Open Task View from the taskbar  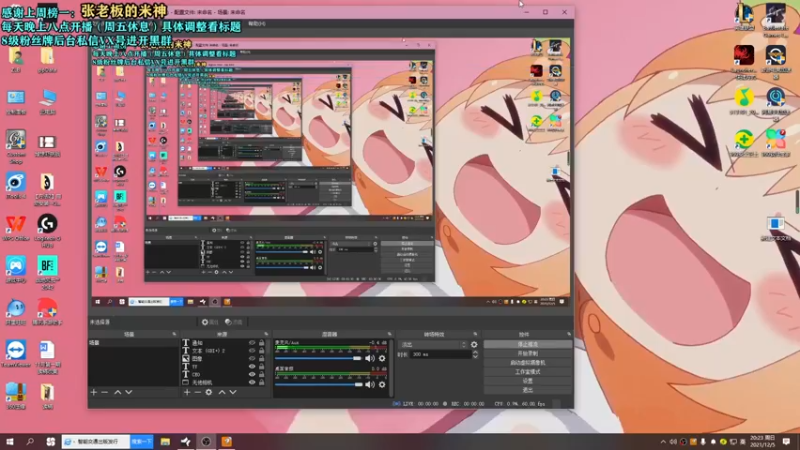51,441
